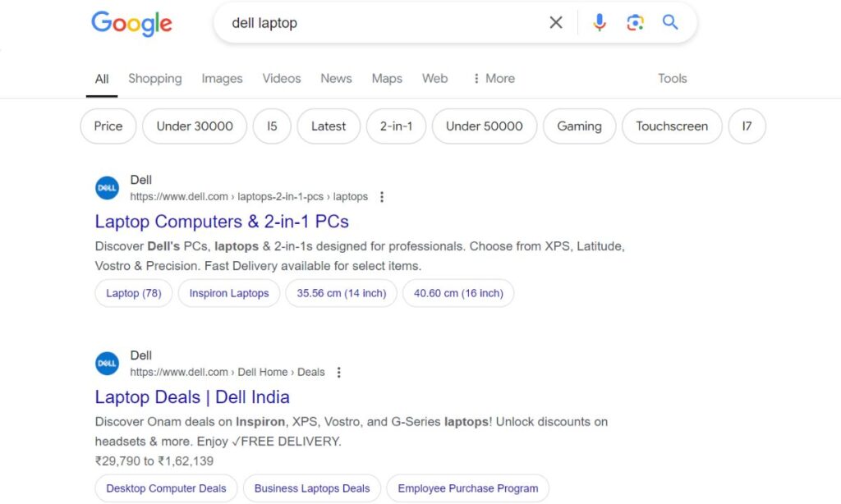Apply the Price filter chip

108,126
